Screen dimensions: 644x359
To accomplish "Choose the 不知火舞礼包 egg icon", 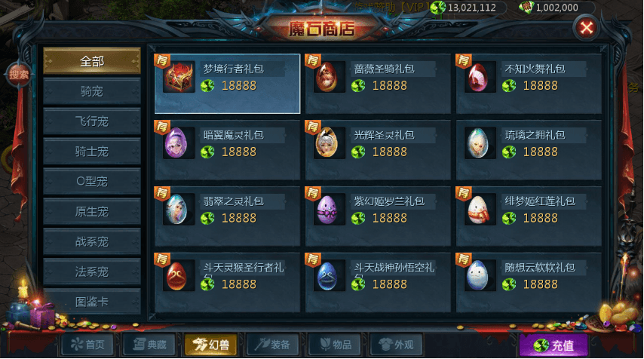I will click(478, 77).
